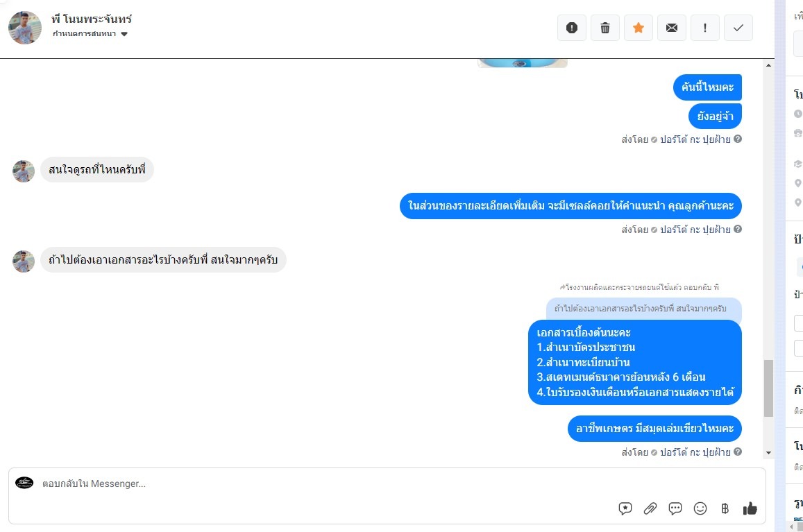Send a thumbs-up like
803x532 pixels.
click(x=750, y=508)
